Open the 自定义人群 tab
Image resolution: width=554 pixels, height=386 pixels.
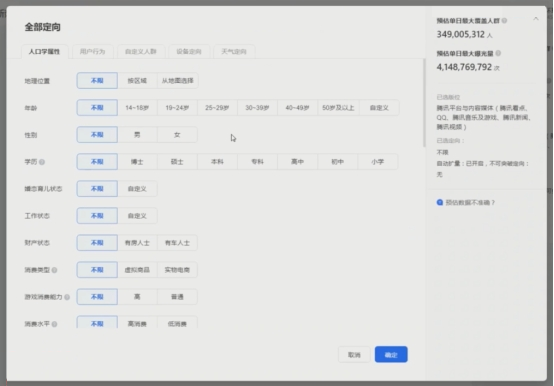141,52
